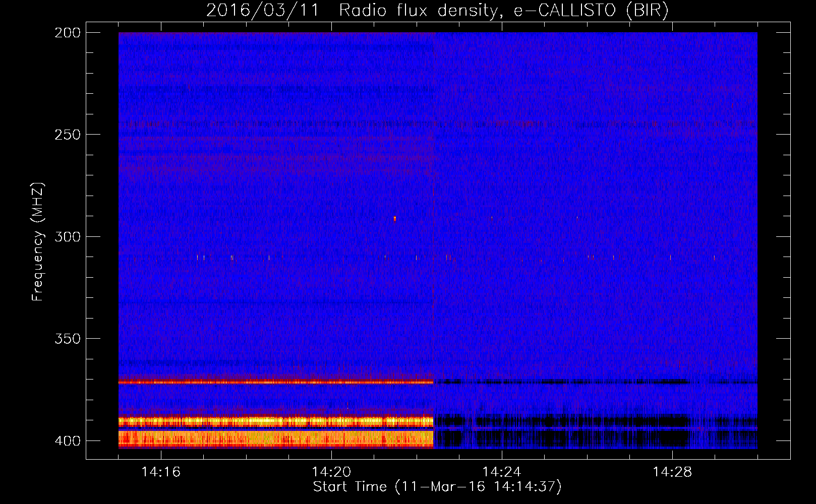Click the 350 frequency tick label
The height and width of the screenshot is (504, 816).
pyautogui.click(x=68, y=339)
